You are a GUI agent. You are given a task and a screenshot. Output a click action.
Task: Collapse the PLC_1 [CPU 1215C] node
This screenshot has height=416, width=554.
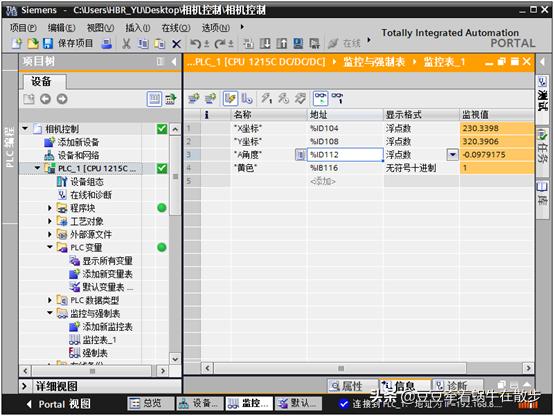(x=37, y=168)
